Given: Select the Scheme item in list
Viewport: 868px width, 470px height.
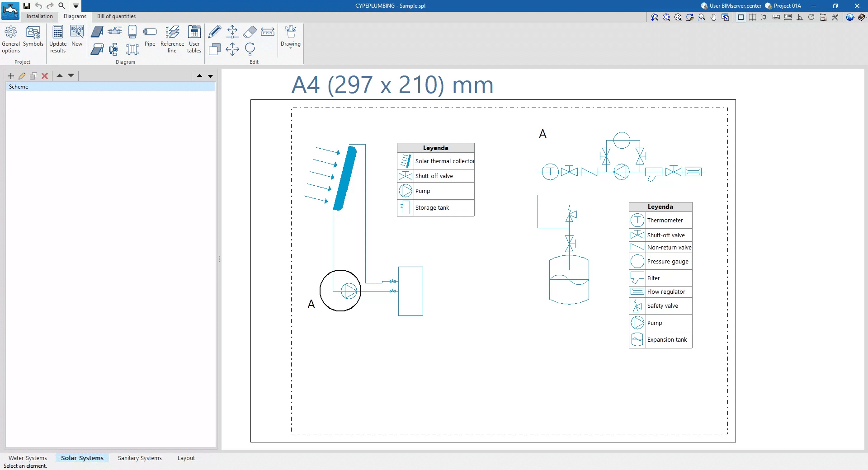Looking at the screenshot, I should click(x=19, y=87).
